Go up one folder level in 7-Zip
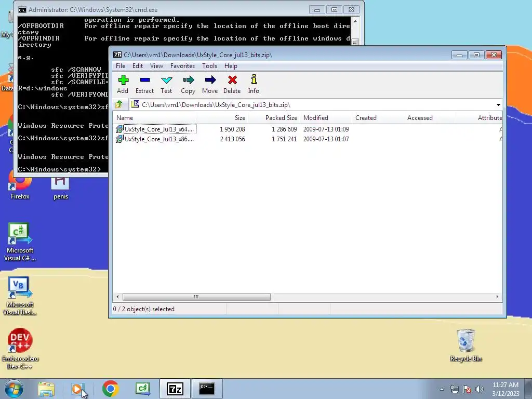 tap(119, 104)
